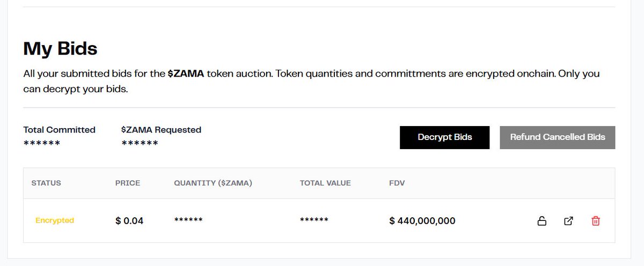644x266 pixels.
Task: Click the PRICE column header
Action: tap(128, 183)
